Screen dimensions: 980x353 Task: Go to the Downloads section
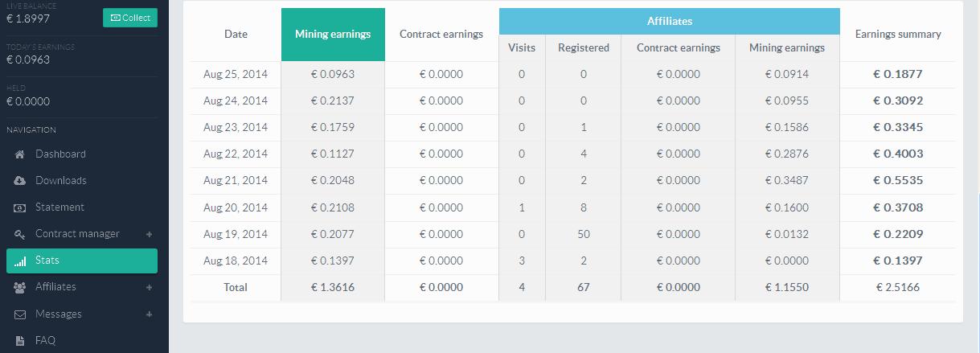(x=61, y=181)
